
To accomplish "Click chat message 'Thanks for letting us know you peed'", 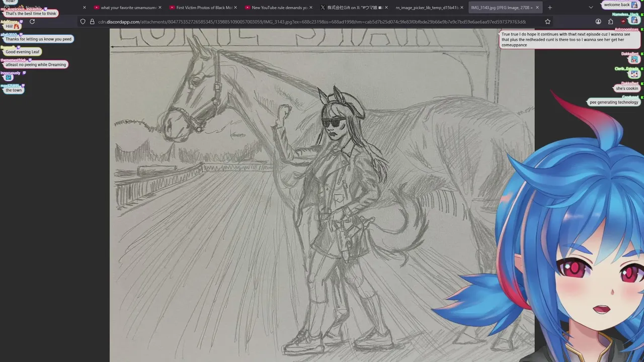I will (38, 39).
